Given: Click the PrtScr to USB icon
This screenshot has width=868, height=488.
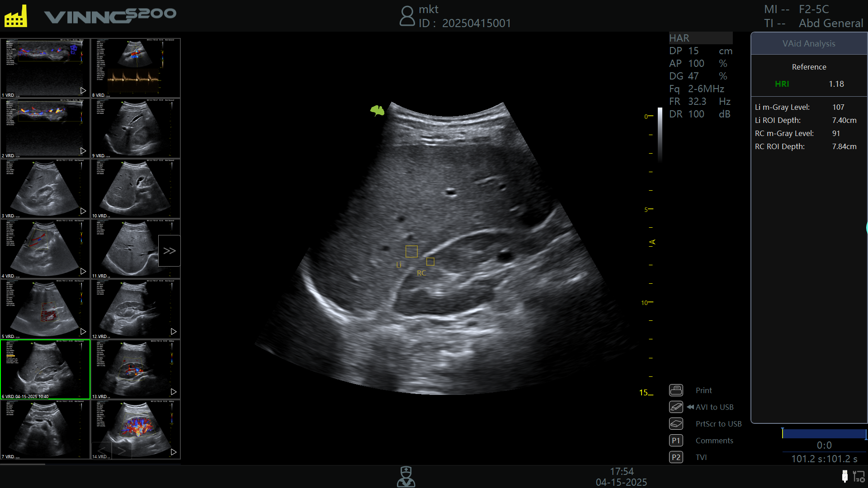Looking at the screenshot, I should point(676,423).
